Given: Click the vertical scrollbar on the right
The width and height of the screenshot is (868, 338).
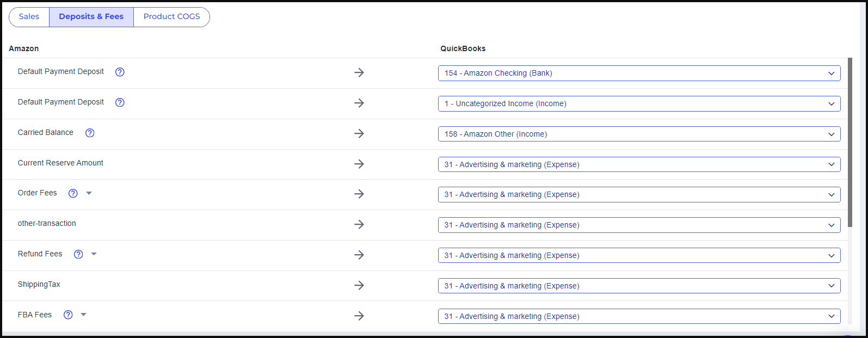Looking at the screenshot, I should 849,142.
